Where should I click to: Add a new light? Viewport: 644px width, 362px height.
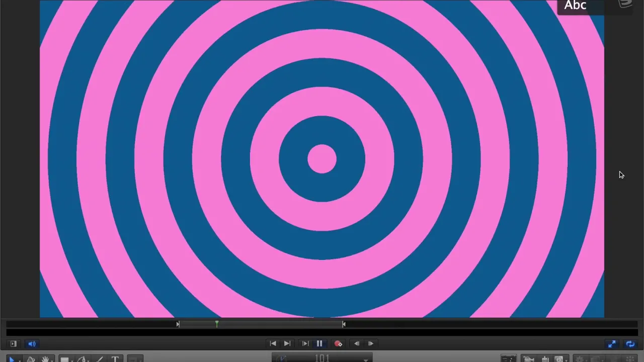545,359
